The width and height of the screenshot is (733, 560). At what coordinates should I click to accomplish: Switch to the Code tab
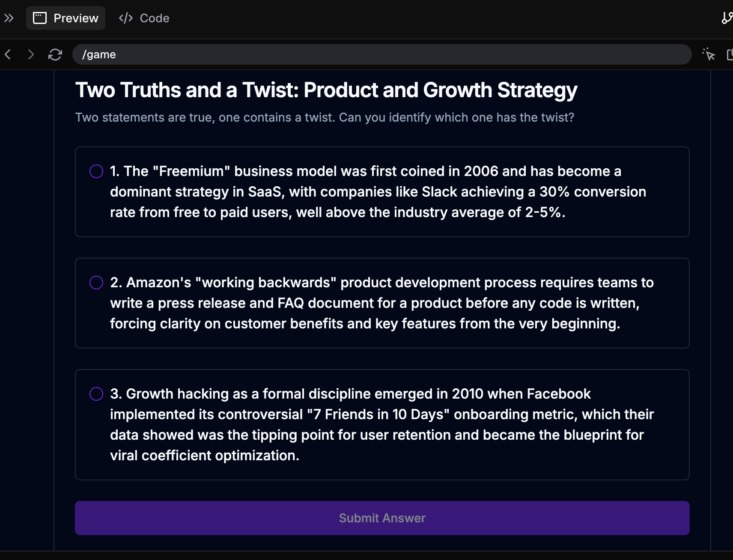(x=144, y=18)
